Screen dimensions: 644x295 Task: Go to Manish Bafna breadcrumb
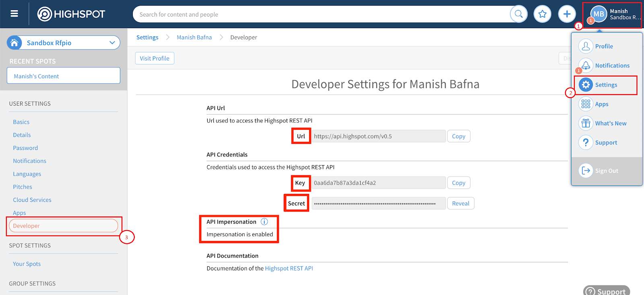pos(194,37)
